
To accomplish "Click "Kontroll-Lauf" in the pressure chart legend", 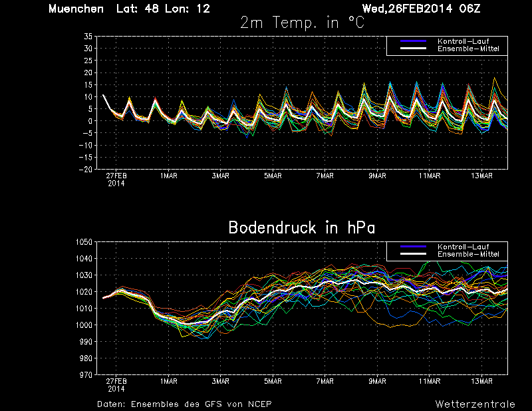I will (463, 247).
